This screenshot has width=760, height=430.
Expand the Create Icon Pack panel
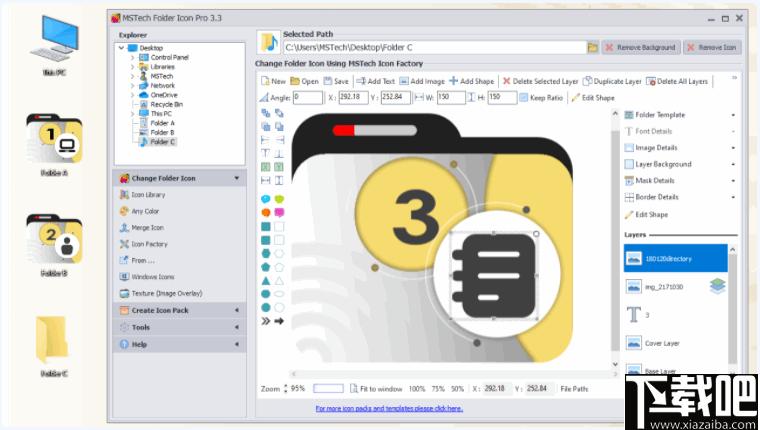point(180,310)
